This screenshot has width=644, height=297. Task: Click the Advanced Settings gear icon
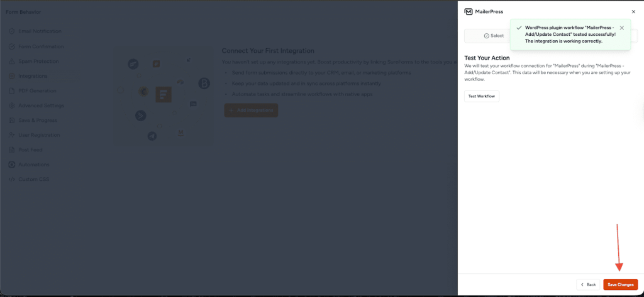[x=11, y=105]
